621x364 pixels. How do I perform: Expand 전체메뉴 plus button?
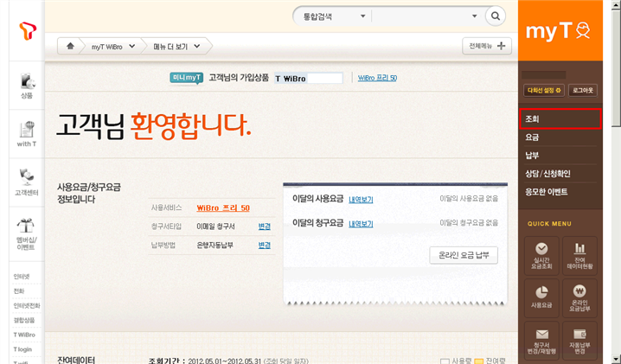[487, 46]
